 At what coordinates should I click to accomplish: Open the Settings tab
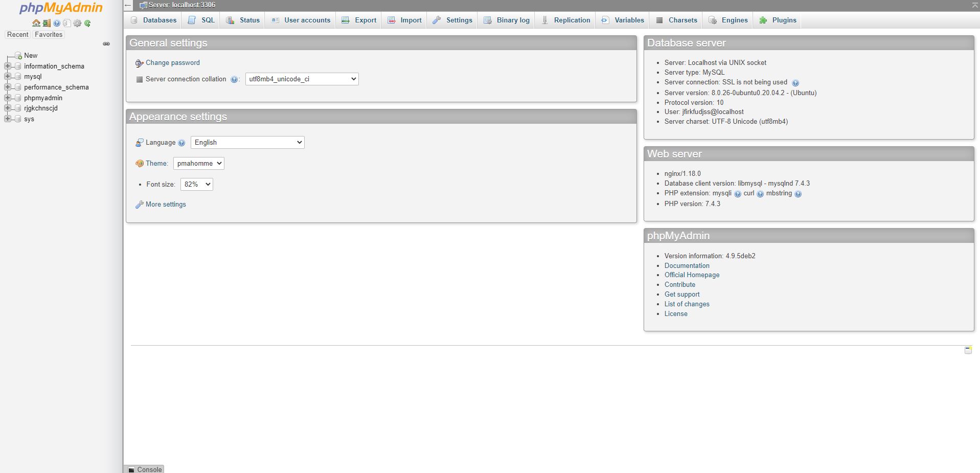point(452,20)
